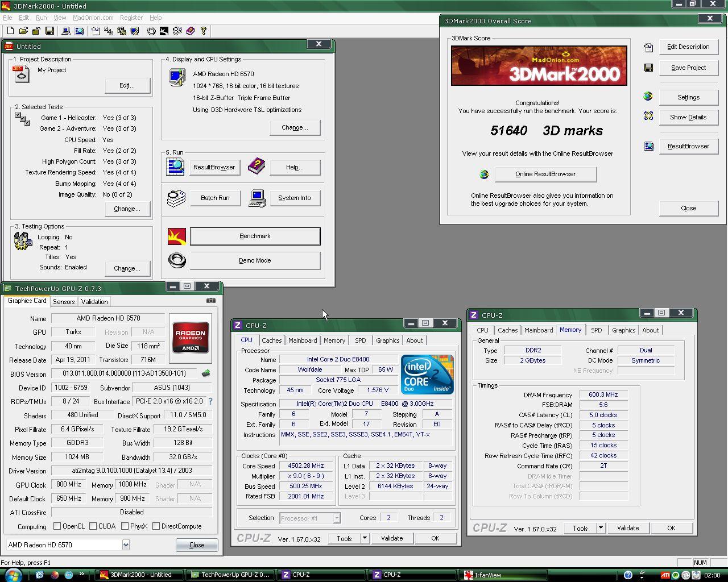
Task: Click the Online ResultBrowser button
Action: 545,174
